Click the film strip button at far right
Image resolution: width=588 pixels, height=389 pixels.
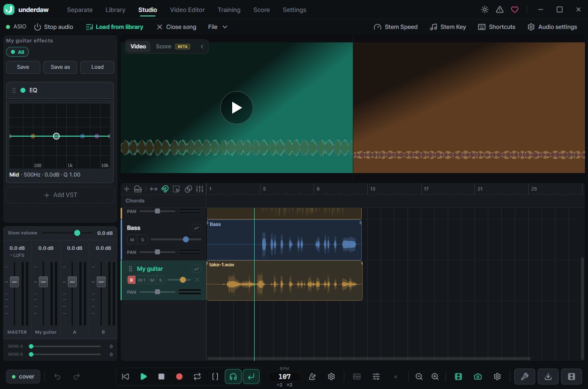coord(571,377)
